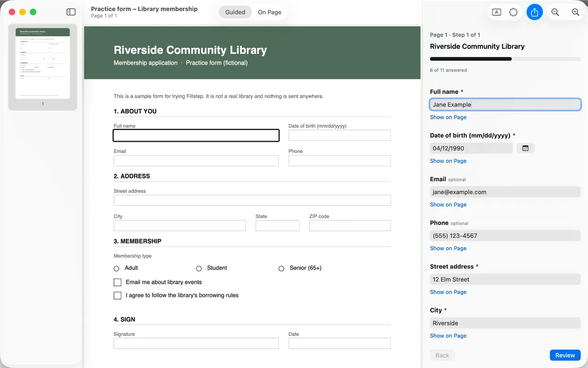Select the Adult membership radio button
This screenshot has height=368, width=588.
click(116, 268)
